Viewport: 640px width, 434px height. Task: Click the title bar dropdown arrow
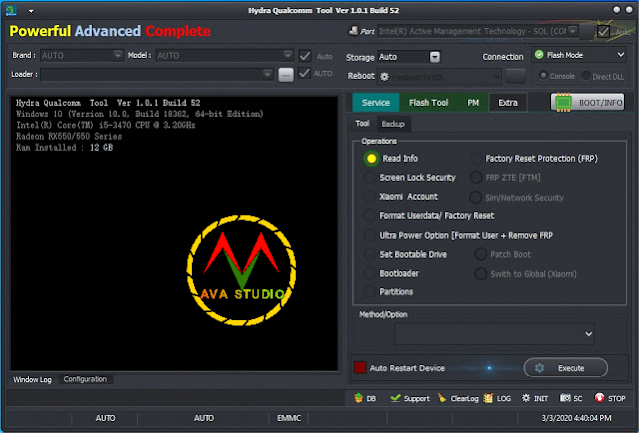click(31, 11)
